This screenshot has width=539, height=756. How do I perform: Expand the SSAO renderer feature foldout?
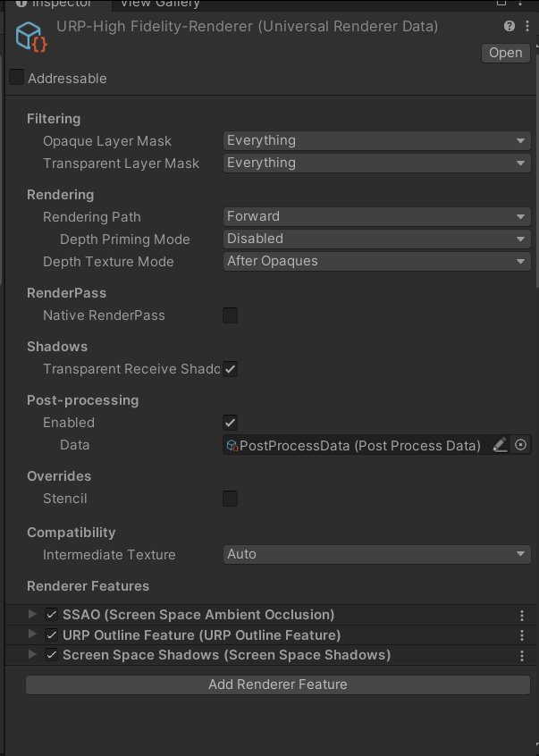pyautogui.click(x=31, y=614)
